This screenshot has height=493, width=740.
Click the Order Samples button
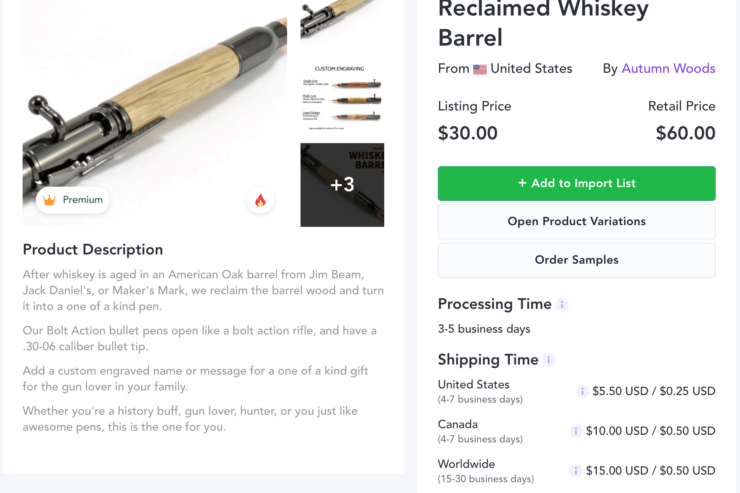coord(576,260)
